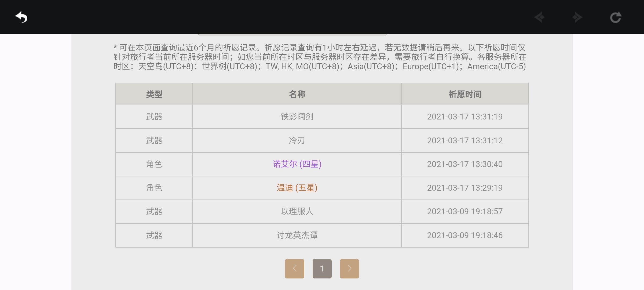Click 武器 type in 讨龙英杰谭 row
This screenshot has width=644, height=290.
point(154,235)
